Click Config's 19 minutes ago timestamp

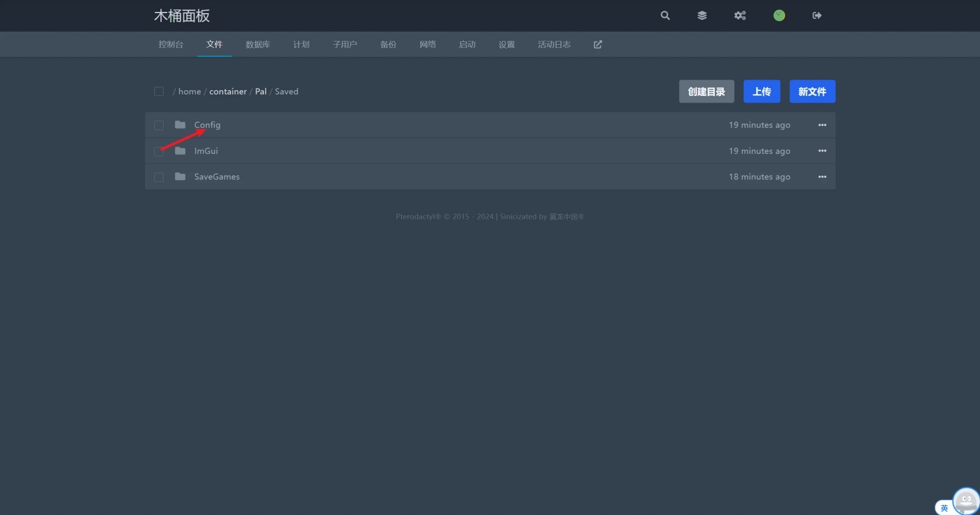[x=759, y=125]
